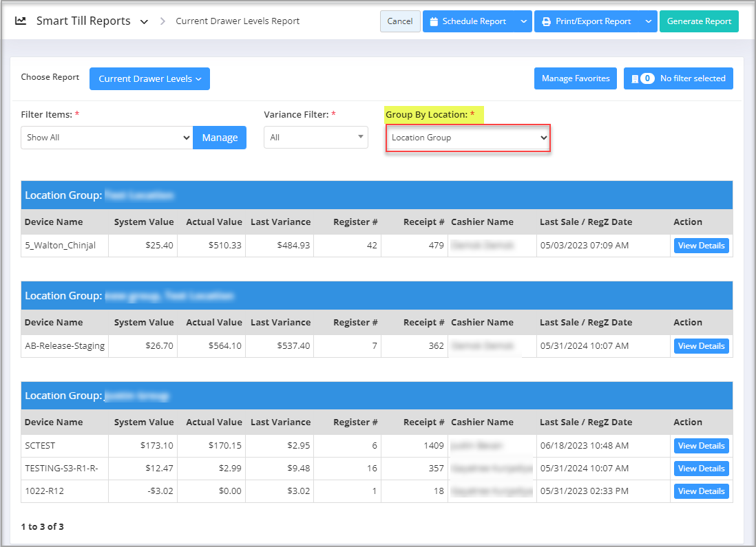The width and height of the screenshot is (756, 547).
Task: Click System Value -$3.02
Action: 160,491
